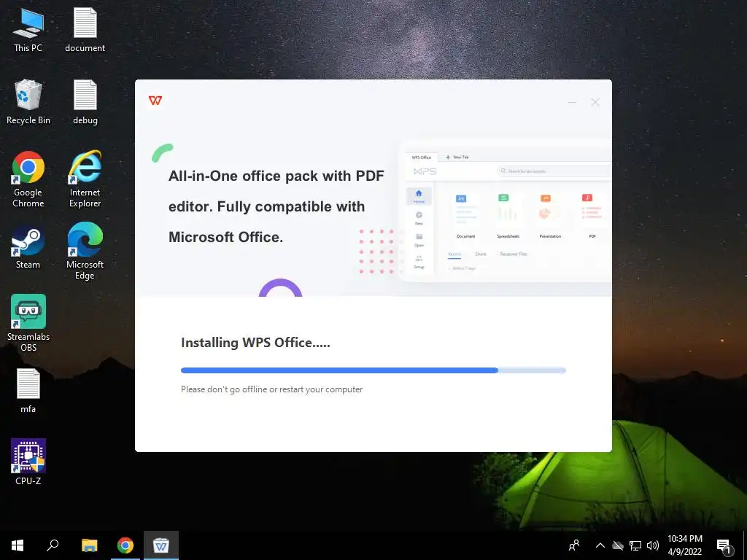Open the Windows Start menu
Screen dimensions: 747x560
click(18, 545)
